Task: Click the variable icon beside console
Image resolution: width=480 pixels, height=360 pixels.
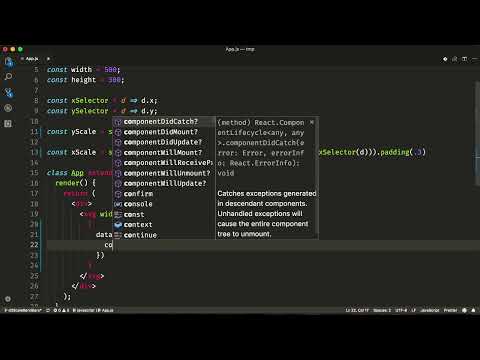Action: click(118, 204)
